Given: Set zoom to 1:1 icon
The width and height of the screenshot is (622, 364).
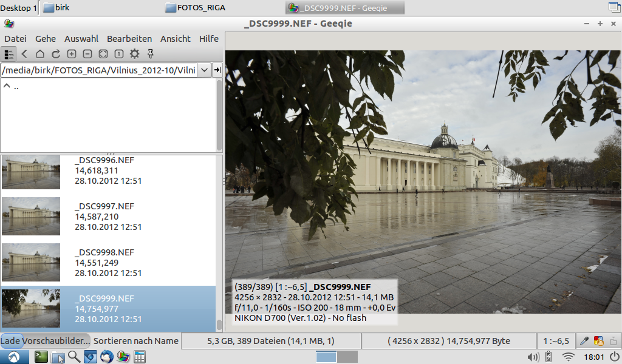Looking at the screenshot, I should click(x=119, y=54).
